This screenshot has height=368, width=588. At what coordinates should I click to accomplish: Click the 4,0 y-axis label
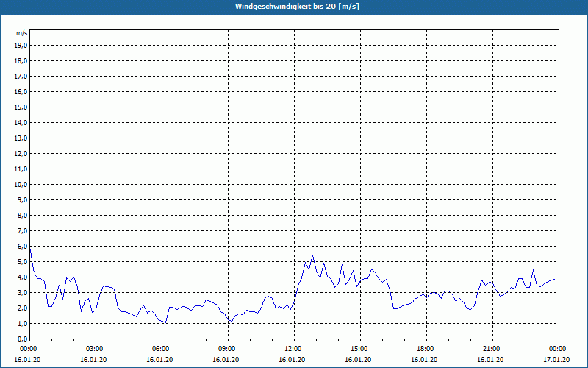pyautogui.click(x=22, y=277)
